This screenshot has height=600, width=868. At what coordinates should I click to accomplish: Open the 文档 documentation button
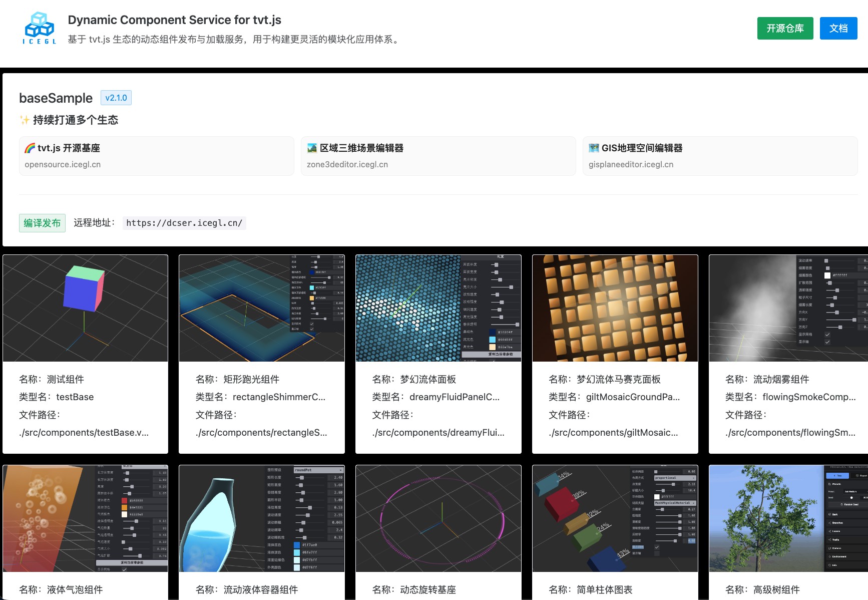[838, 28]
